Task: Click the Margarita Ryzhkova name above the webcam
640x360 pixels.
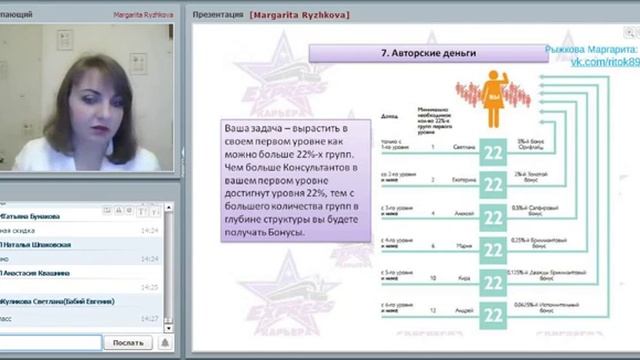Action: tap(143, 15)
